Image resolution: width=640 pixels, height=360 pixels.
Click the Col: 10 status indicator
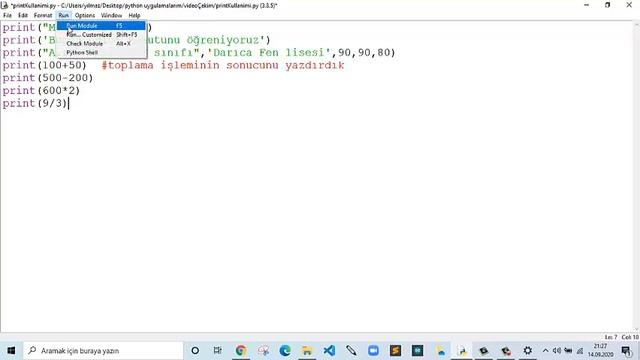pyautogui.click(x=630, y=337)
